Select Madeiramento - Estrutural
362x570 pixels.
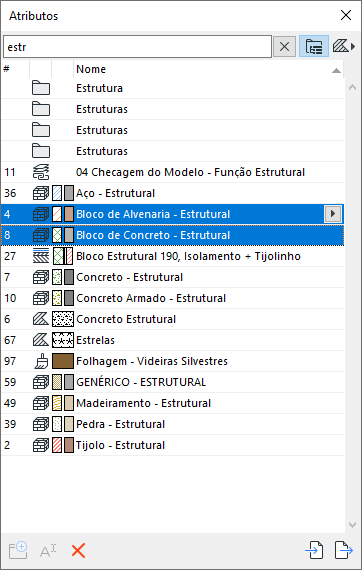(x=173, y=403)
